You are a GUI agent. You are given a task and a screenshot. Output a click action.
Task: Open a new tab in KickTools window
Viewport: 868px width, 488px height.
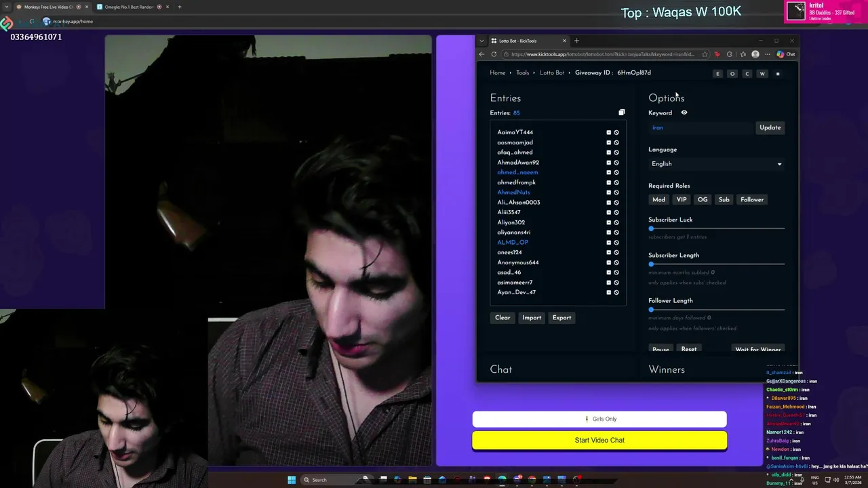coord(576,41)
